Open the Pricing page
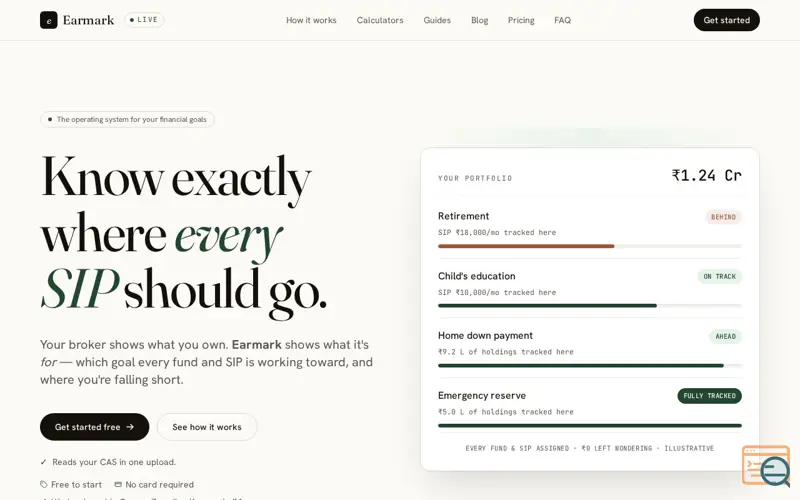Viewport: 800px width, 500px height. pyautogui.click(x=521, y=20)
